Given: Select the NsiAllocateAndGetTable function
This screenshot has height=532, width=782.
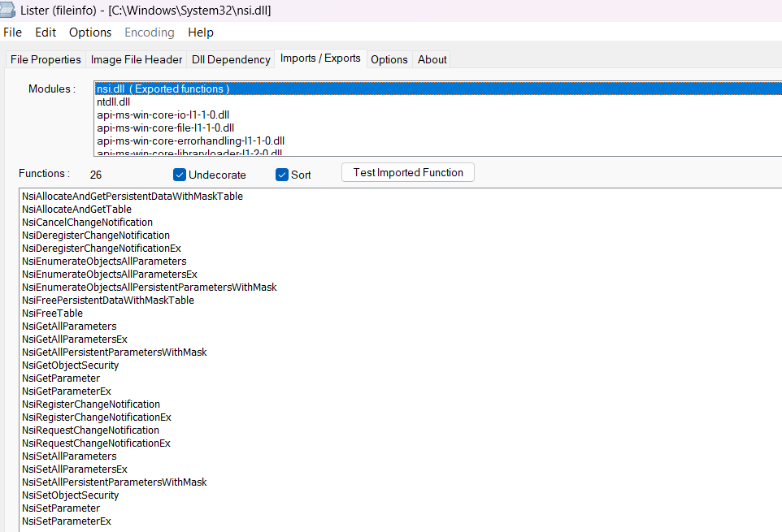Looking at the screenshot, I should click(76, 210).
